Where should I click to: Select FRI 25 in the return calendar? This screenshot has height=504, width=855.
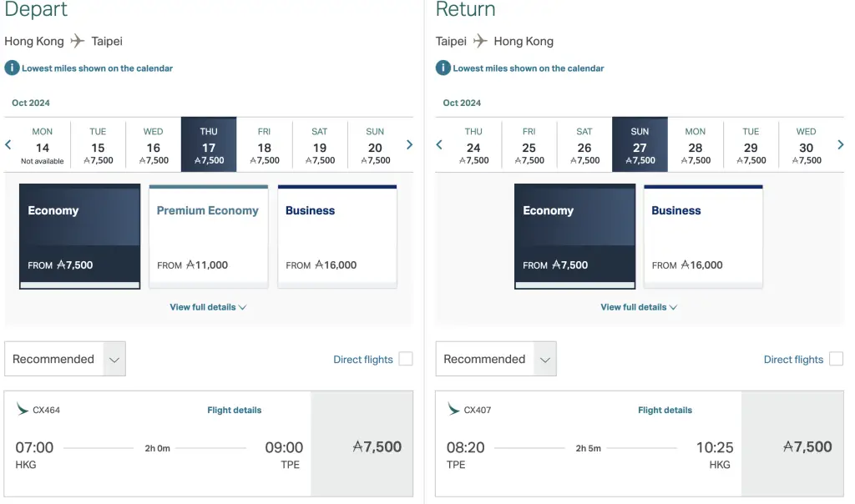pyautogui.click(x=529, y=144)
